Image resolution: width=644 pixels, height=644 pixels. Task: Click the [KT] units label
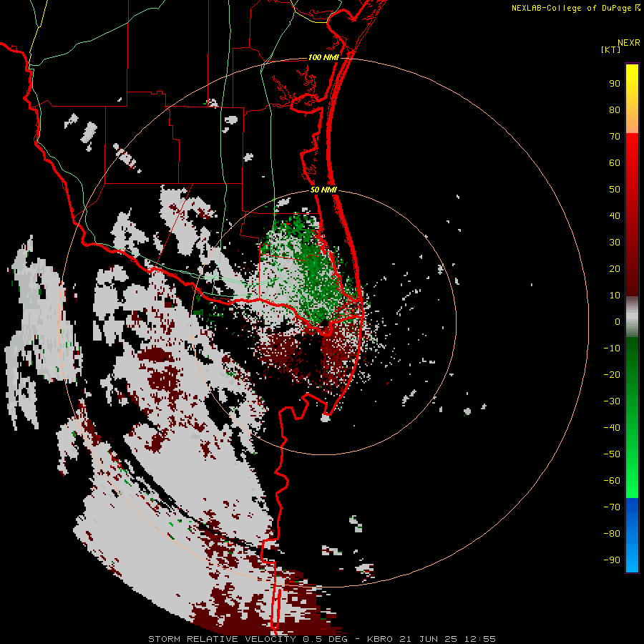(x=611, y=49)
